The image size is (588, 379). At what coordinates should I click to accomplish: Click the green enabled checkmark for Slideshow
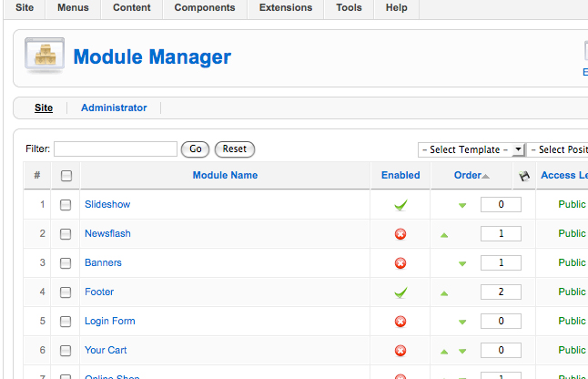[x=400, y=205]
